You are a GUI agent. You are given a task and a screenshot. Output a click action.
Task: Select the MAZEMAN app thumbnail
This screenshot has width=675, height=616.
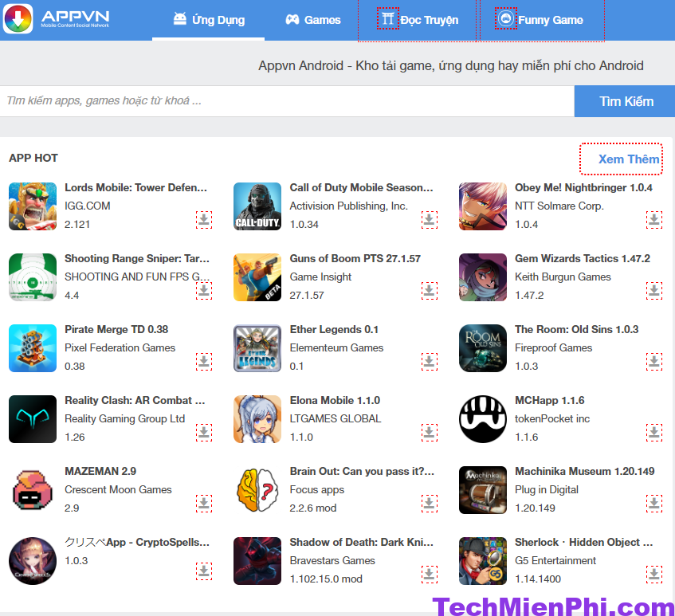point(33,490)
